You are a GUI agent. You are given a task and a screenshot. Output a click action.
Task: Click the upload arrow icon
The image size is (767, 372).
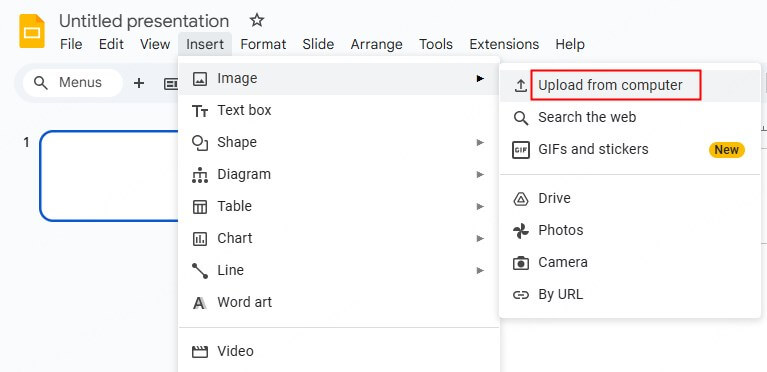[x=520, y=86]
